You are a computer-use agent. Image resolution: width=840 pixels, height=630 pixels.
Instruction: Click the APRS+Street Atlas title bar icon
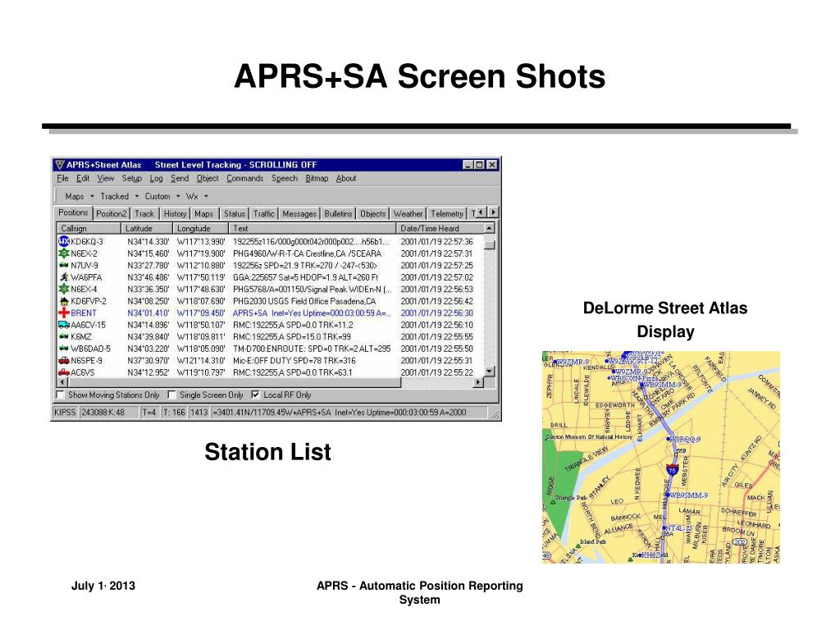tap(59, 164)
